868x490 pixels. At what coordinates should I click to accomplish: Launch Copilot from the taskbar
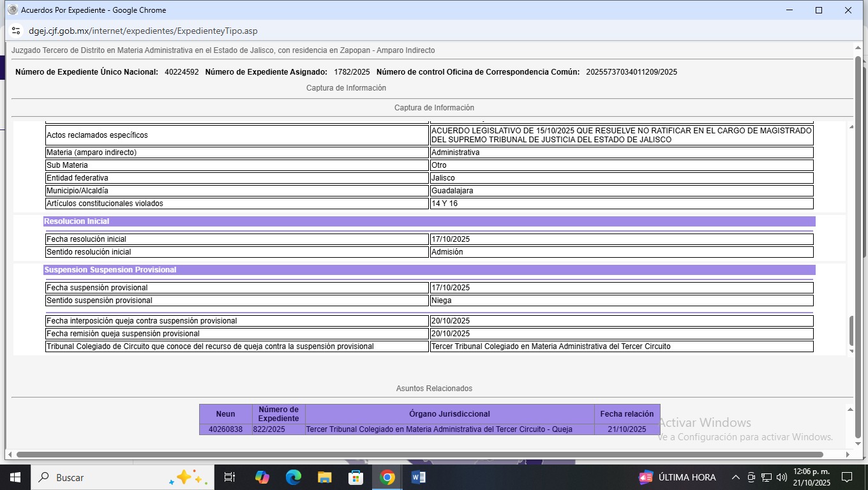coord(262,477)
